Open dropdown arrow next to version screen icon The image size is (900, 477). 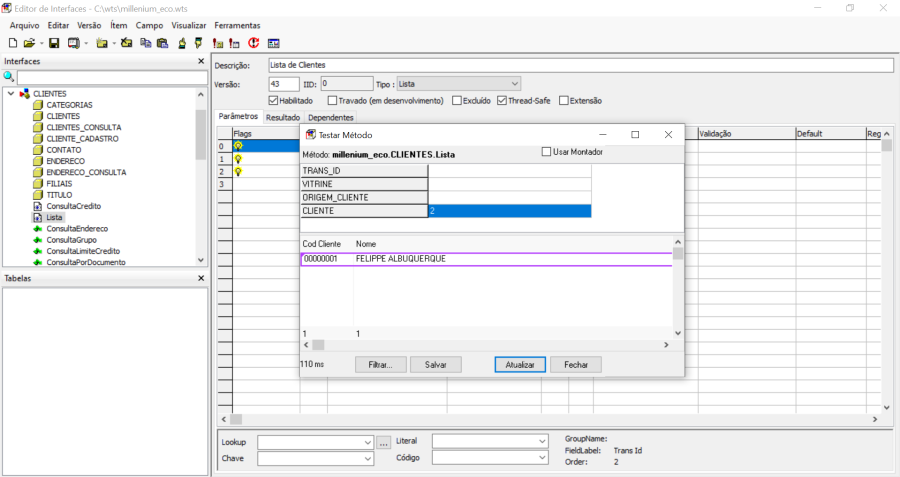pyautogui.click(x=86, y=44)
